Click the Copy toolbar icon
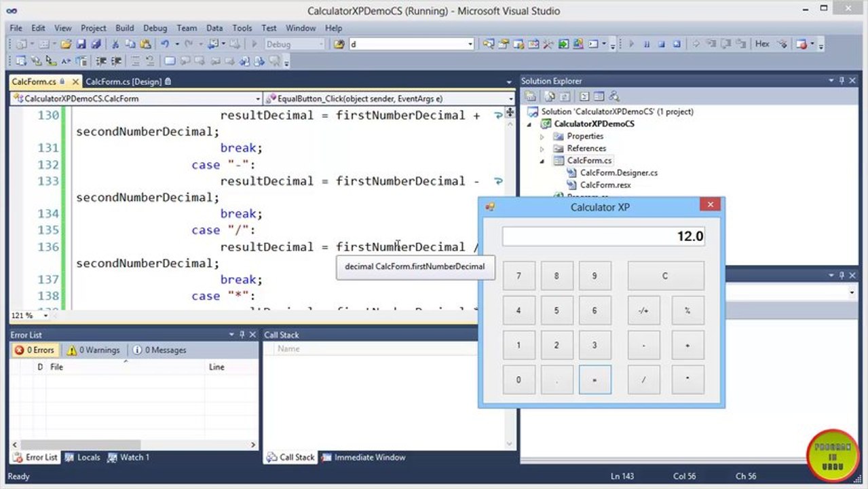 click(x=130, y=44)
